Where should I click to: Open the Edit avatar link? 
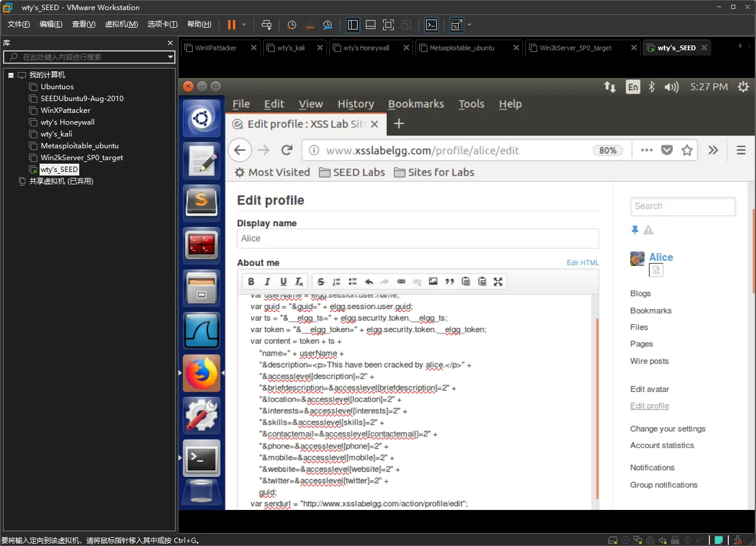[650, 389]
